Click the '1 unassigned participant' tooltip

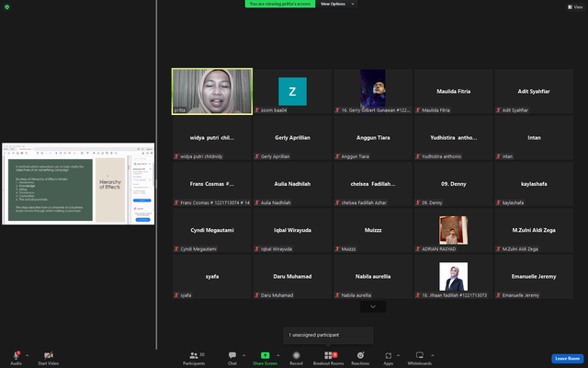[x=328, y=335]
